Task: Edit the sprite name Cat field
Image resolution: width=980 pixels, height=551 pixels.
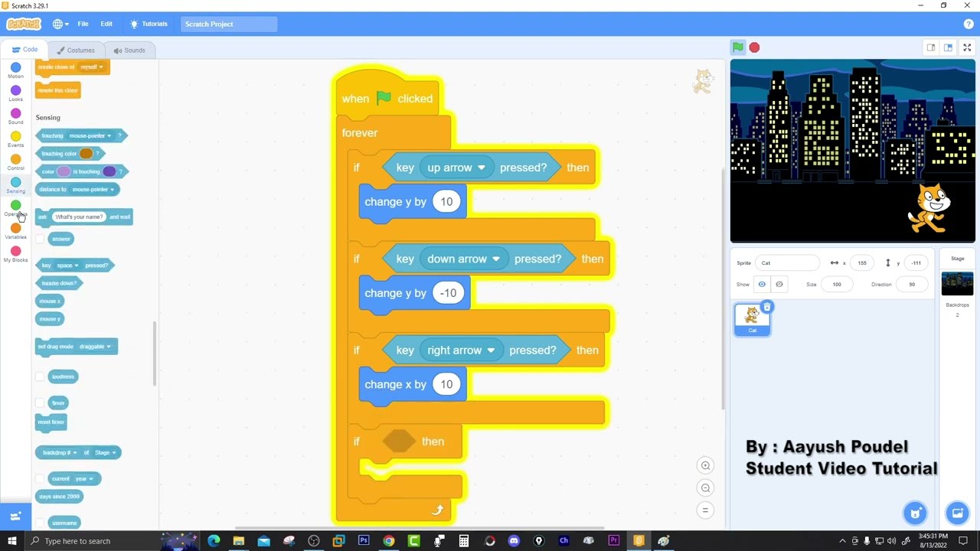Action: pos(787,262)
